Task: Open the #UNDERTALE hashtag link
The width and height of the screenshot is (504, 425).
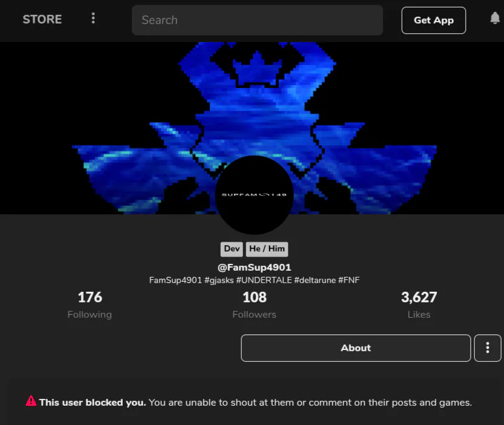Action: (x=264, y=280)
